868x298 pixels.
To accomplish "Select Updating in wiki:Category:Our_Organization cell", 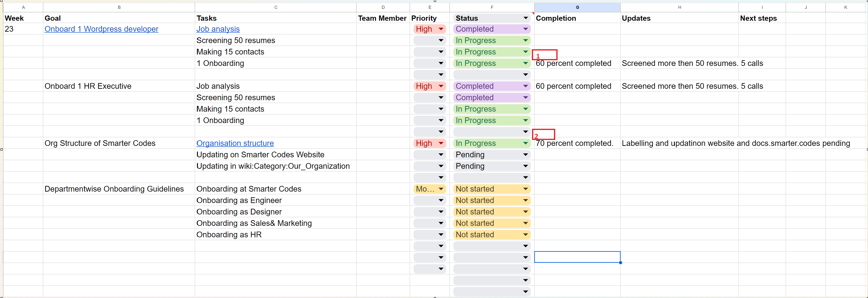I will coord(276,166).
